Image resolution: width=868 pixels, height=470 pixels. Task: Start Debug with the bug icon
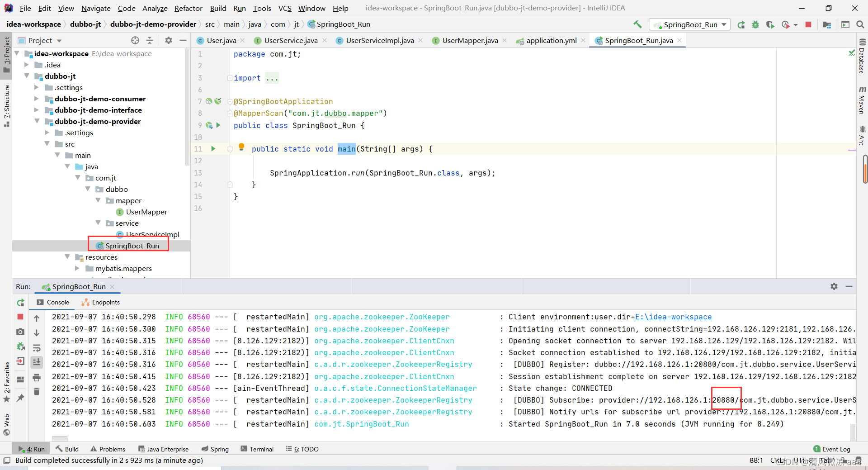point(755,24)
